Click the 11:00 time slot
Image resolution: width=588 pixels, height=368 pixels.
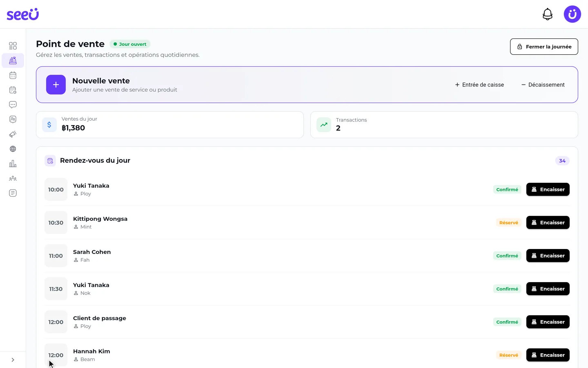tap(56, 256)
